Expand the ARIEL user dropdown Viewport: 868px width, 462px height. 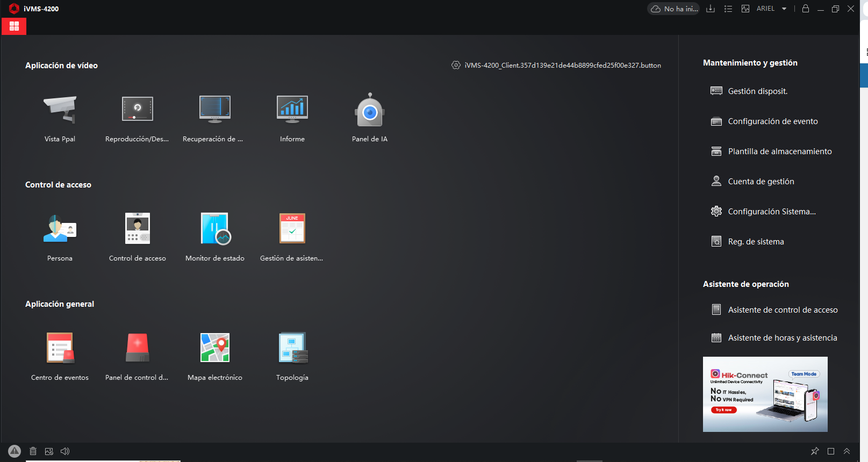tap(784, 9)
